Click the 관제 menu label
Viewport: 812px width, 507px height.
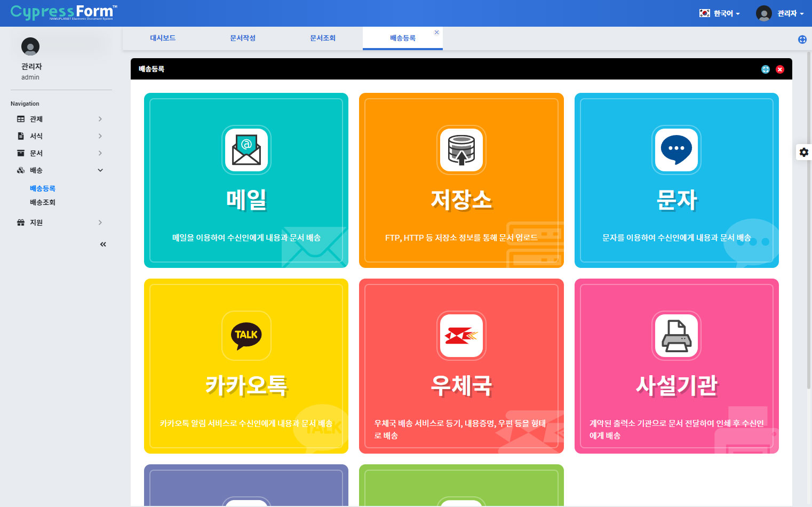pos(36,119)
